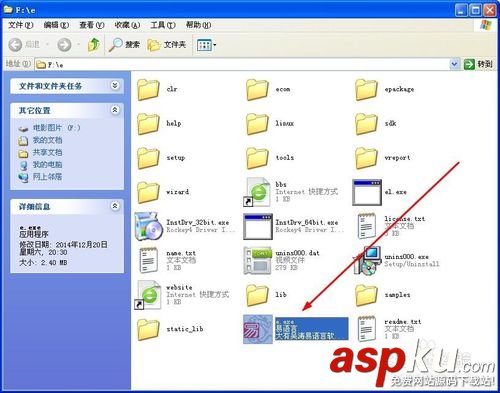
Task: Open the linux folder
Action: (257, 124)
